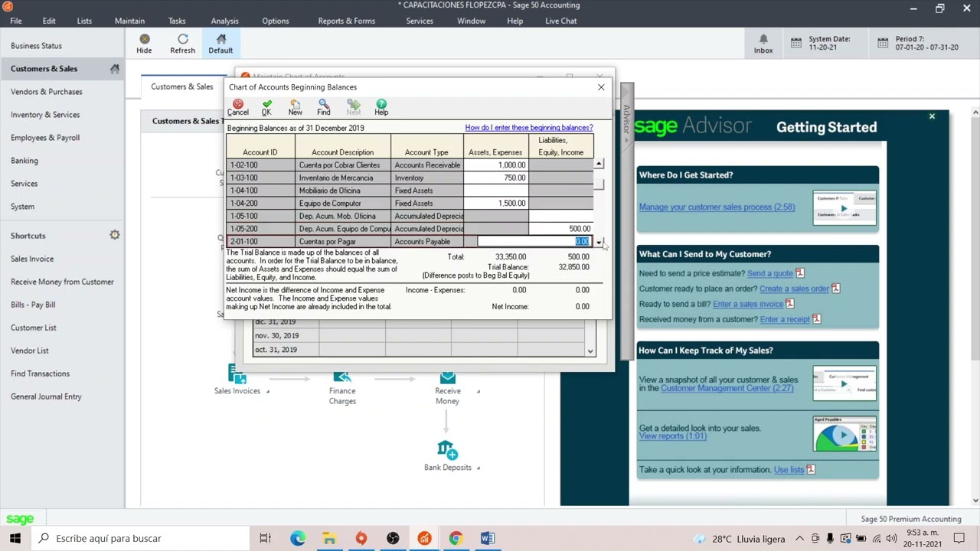Launch Microsoft Edge from taskbar
The width and height of the screenshot is (980, 551).
298,538
